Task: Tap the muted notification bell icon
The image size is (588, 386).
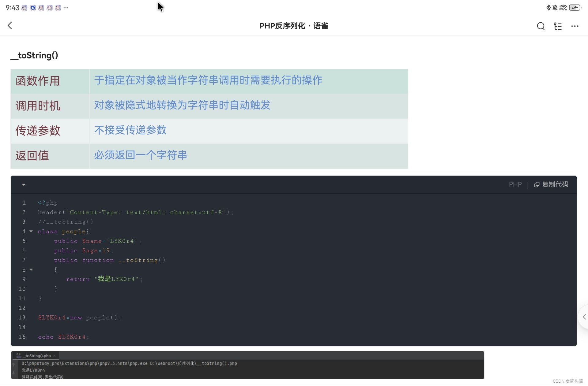Action: tap(555, 8)
